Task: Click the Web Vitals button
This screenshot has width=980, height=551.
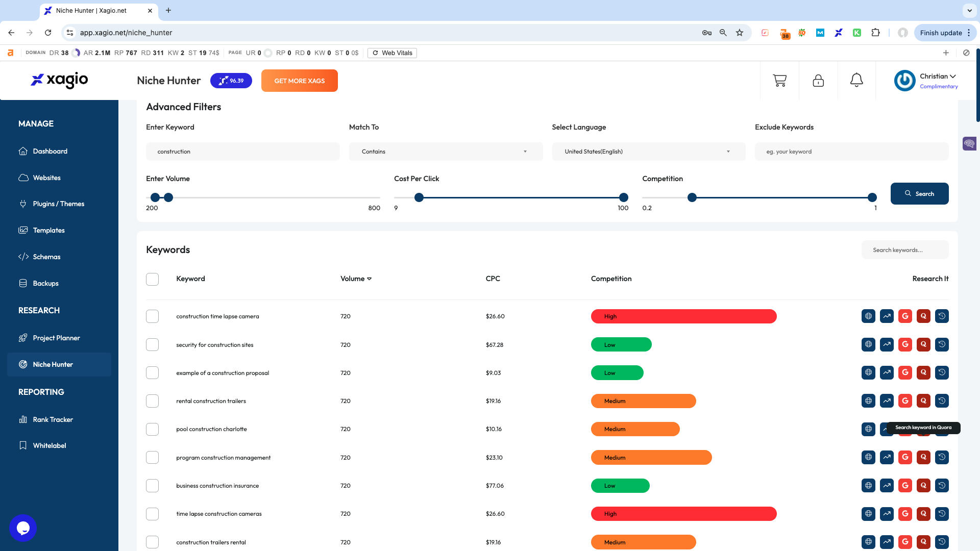Action: pos(392,53)
